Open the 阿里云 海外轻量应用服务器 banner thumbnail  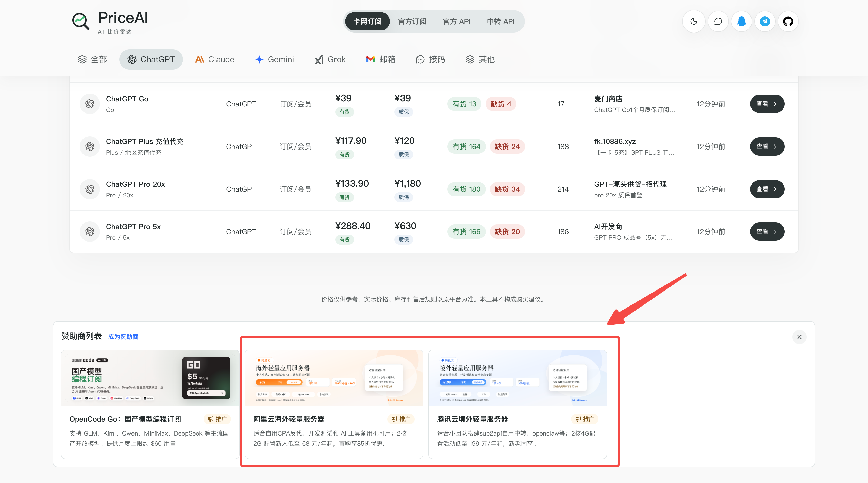[x=333, y=378]
